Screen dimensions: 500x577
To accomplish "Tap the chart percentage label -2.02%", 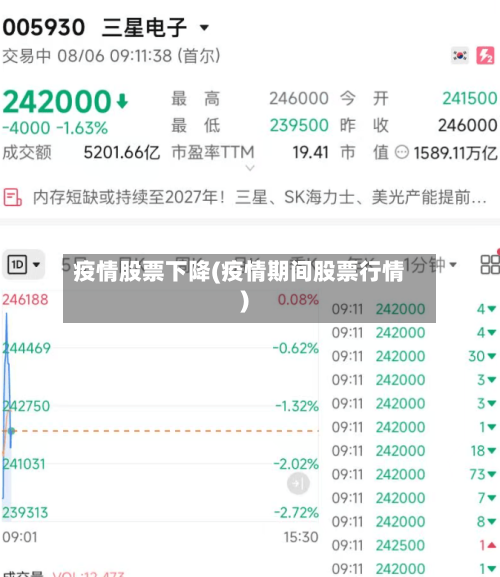I will 296,464.
